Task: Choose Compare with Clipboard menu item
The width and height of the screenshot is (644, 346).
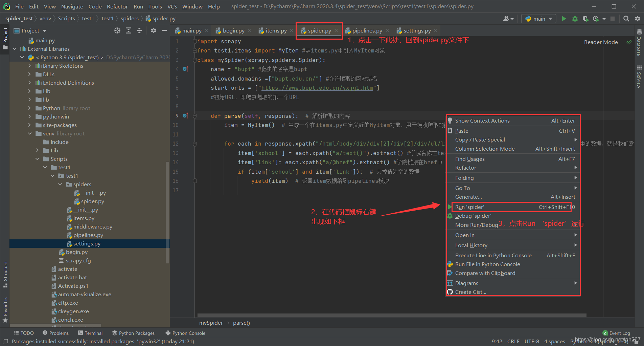Action: (x=513, y=273)
